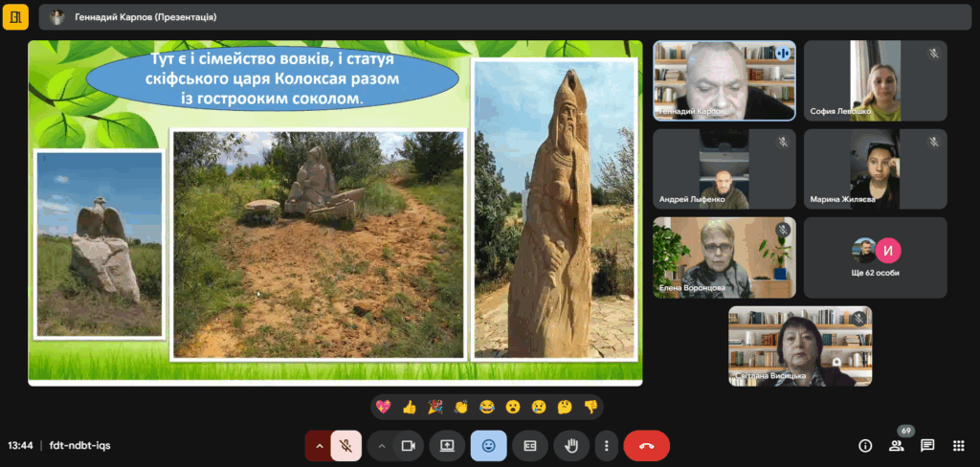Turn on closed captions
The height and width of the screenshot is (467, 980).
tap(529, 446)
